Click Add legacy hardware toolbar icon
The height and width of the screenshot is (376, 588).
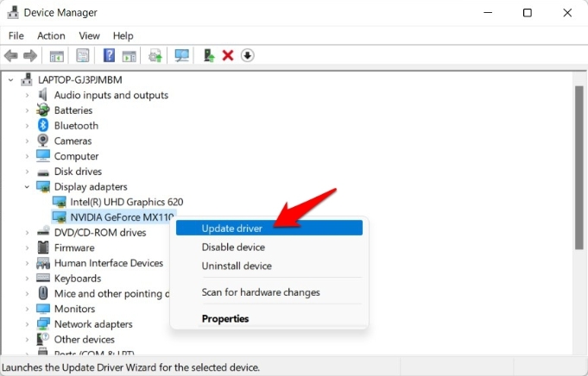208,55
